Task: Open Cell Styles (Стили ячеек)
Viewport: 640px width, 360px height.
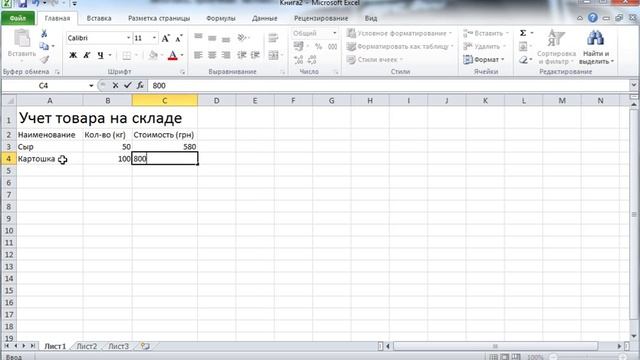Action: click(x=375, y=60)
